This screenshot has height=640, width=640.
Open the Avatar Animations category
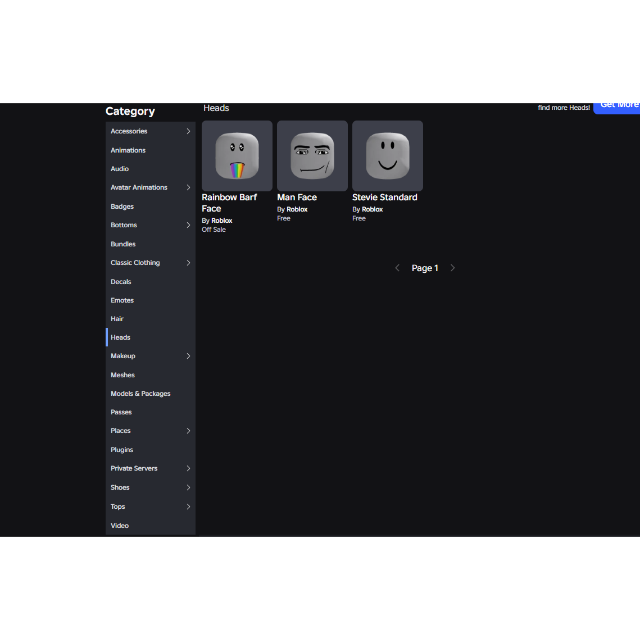[151, 187]
